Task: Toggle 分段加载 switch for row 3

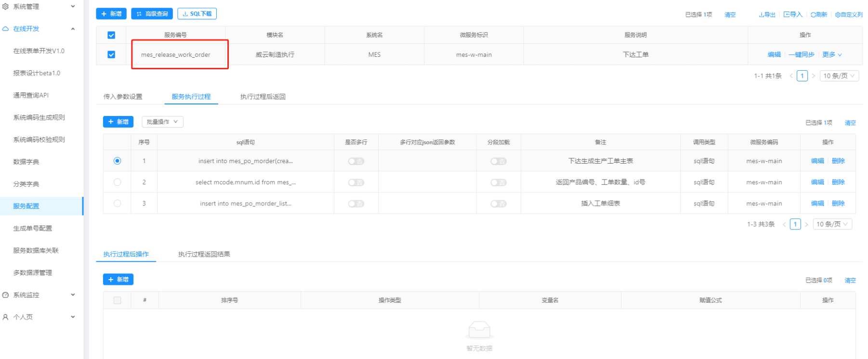Action: pyautogui.click(x=499, y=204)
